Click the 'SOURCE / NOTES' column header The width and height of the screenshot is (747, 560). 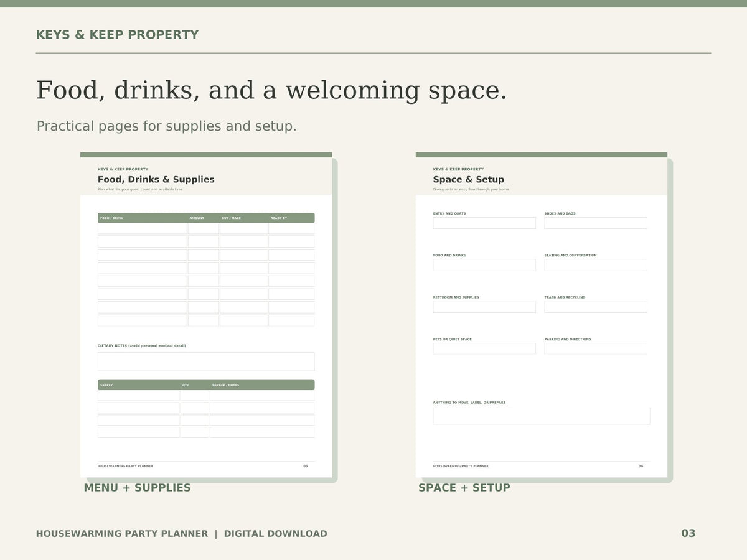point(225,385)
